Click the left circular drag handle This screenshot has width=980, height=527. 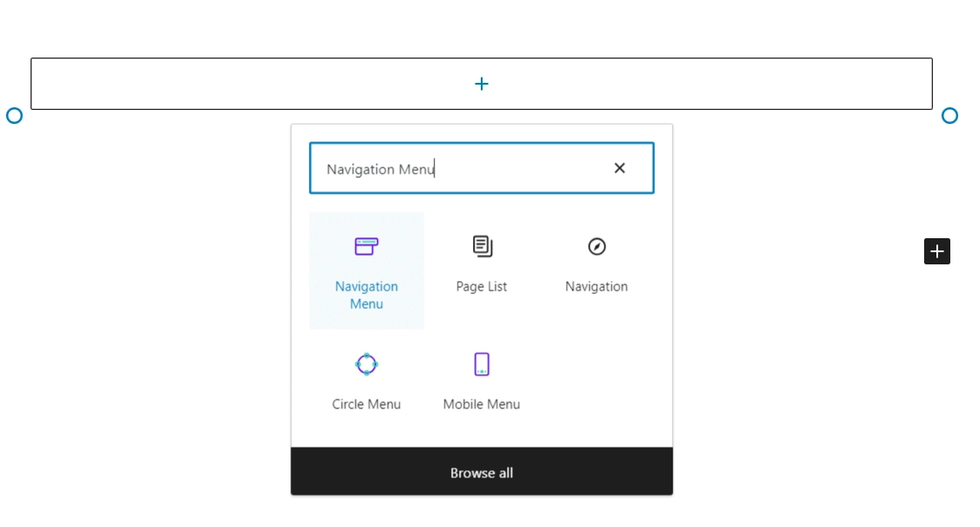(x=14, y=115)
